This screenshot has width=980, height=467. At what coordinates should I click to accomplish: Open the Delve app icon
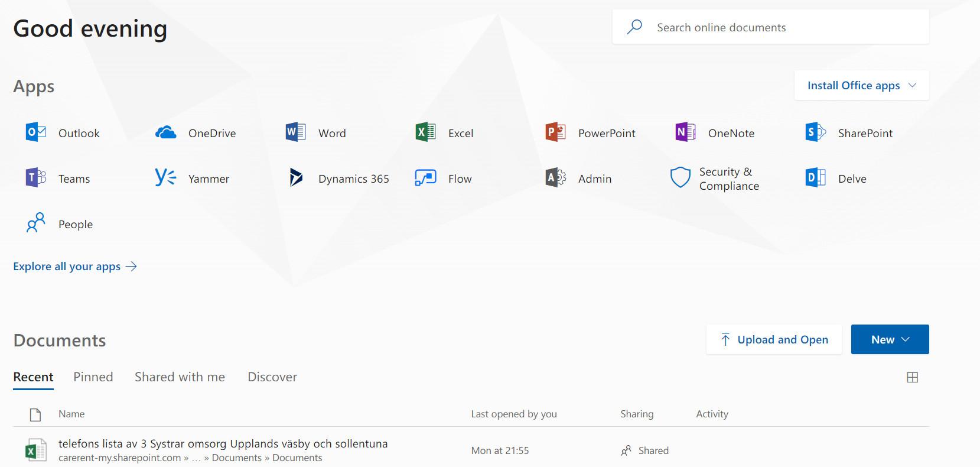pyautogui.click(x=815, y=177)
